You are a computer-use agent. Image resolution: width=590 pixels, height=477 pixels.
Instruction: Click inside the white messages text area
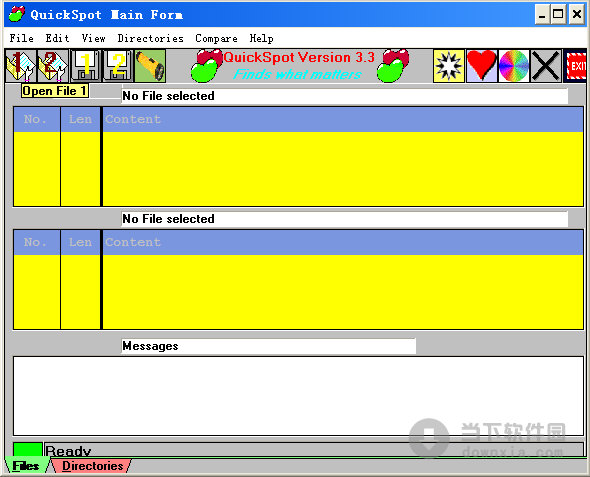pyautogui.click(x=298, y=396)
